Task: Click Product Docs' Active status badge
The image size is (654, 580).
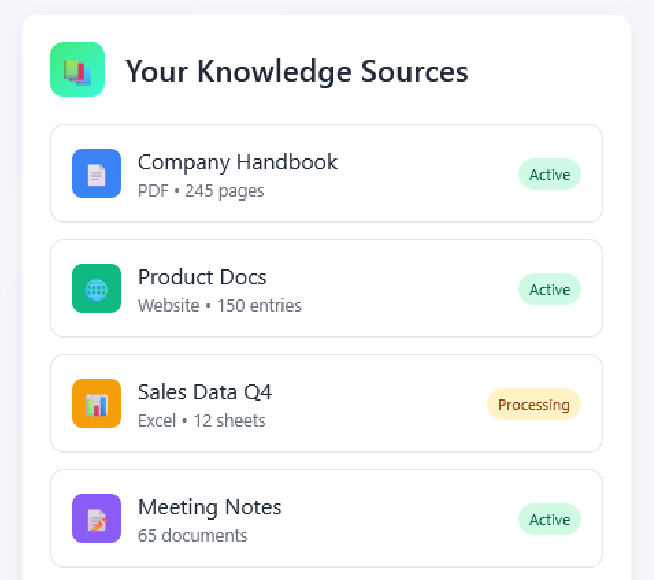Action: 549,290
